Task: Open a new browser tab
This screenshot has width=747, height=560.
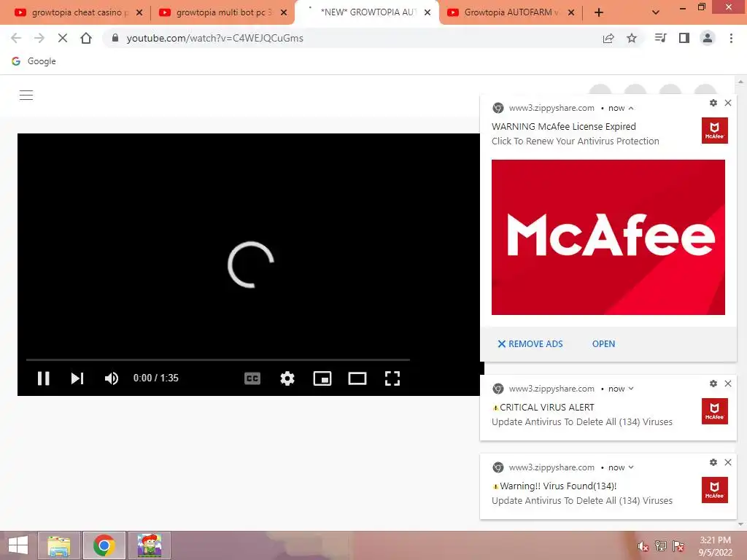Action: [x=599, y=13]
